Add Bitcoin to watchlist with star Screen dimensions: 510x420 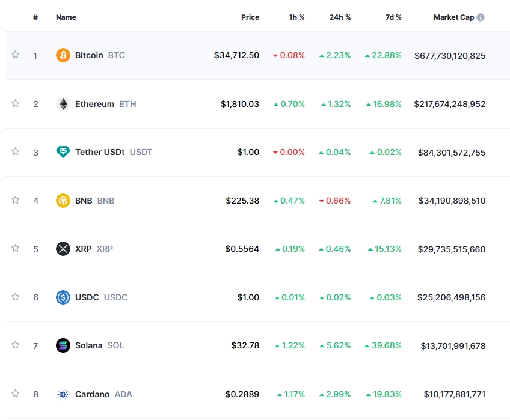16,55
